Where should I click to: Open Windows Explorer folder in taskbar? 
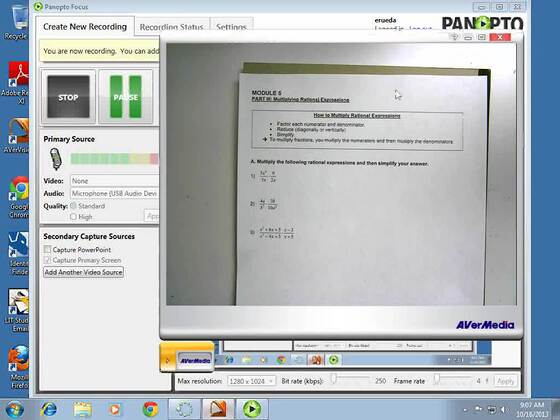coord(82,409)
